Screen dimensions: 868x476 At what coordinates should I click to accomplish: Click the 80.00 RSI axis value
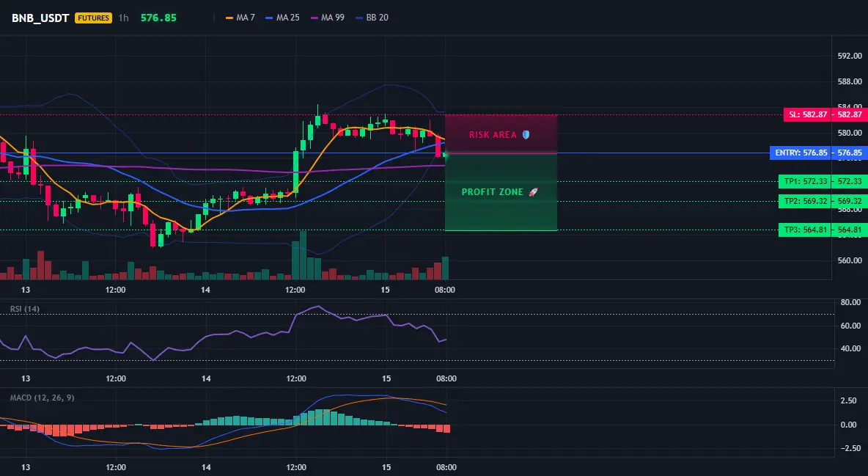coord(851,303)
